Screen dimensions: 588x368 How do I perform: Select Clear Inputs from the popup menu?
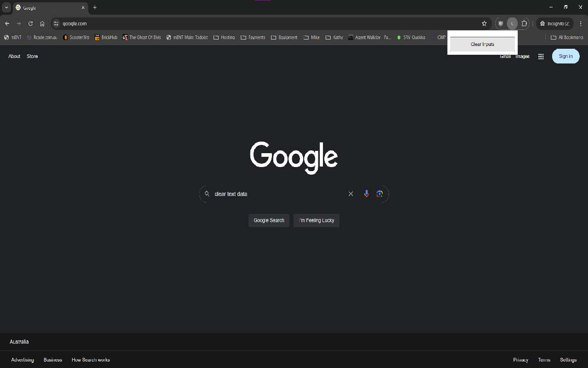click(x=482, y=44)
